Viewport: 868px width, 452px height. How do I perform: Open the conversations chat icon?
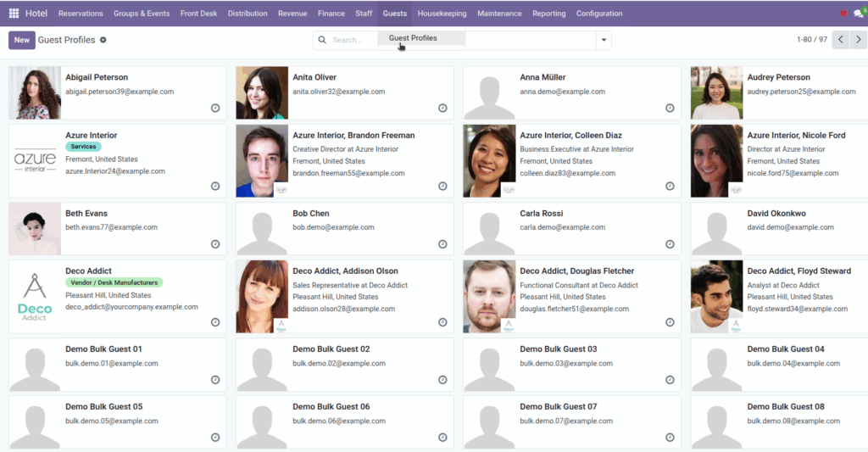coord(859,14)
